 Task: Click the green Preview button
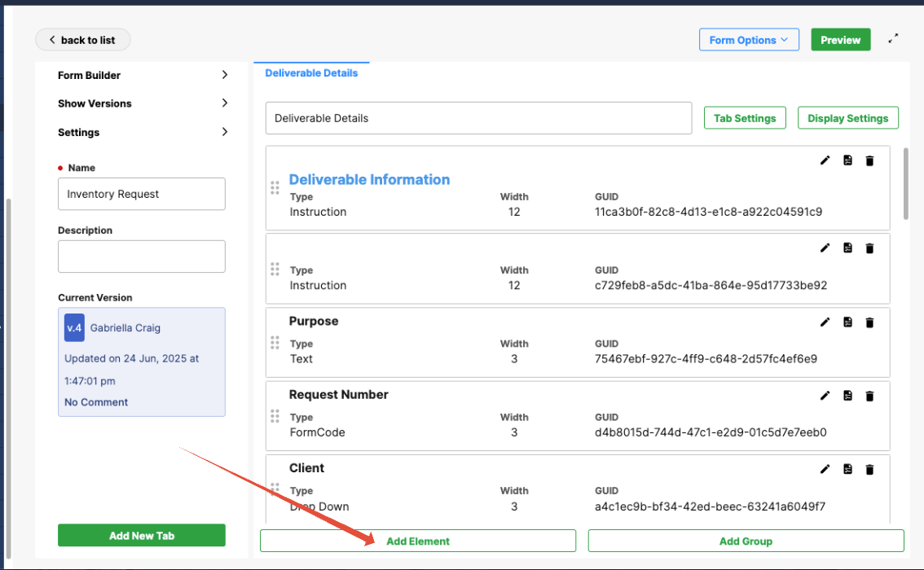click(840, 39)
